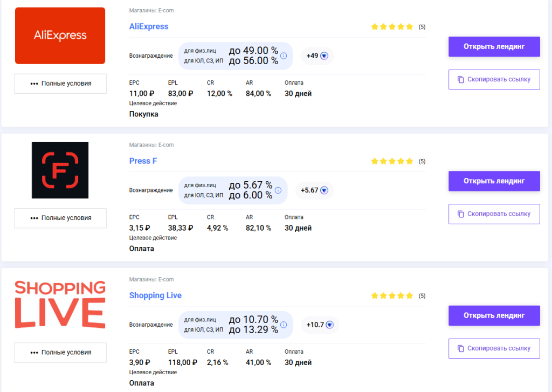Viewport: 552px width, 392px height.
Task: Open the Shopping Live landing page button
Action: [494, 315]
